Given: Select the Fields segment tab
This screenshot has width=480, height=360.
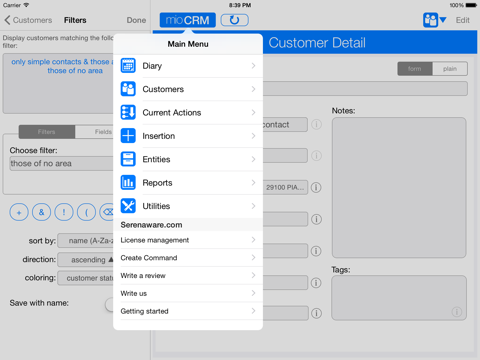Looking at the screenshot, I should point(94,132).
